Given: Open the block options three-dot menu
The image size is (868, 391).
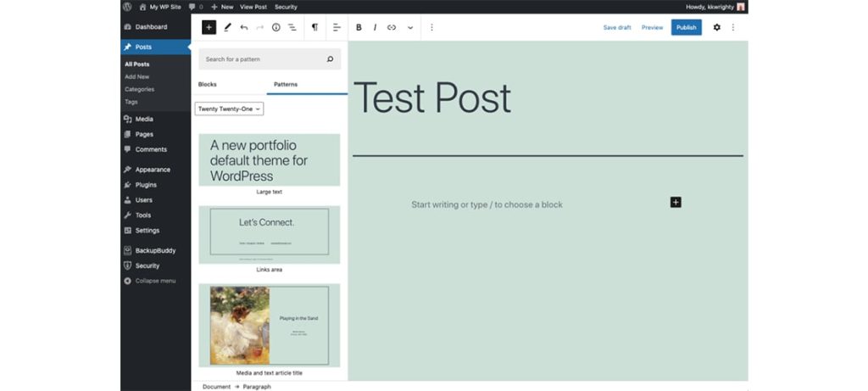Looking at the screenshot, I should (x=431, y=27).
